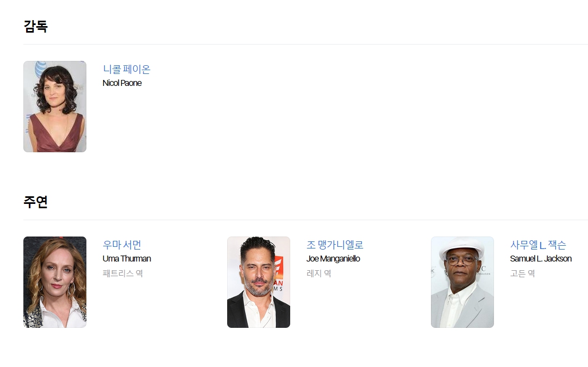
Task: Open the Uma Thurman cast photo
Action: point(55,282)
